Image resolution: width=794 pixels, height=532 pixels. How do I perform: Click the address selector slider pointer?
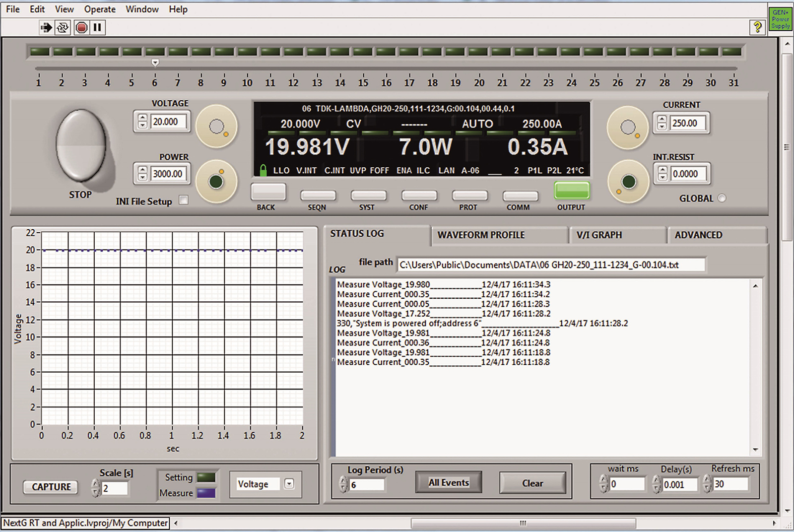click(x=155, y=63)
